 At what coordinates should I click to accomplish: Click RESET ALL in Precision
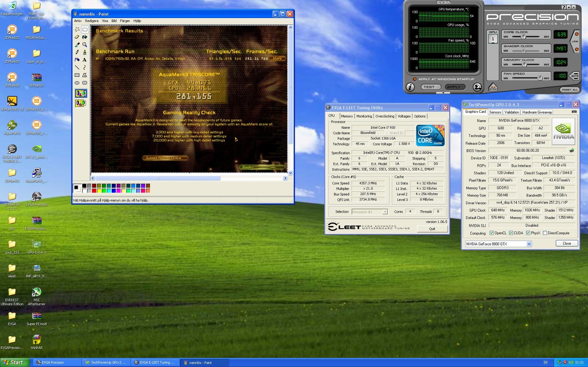[570, 90]
